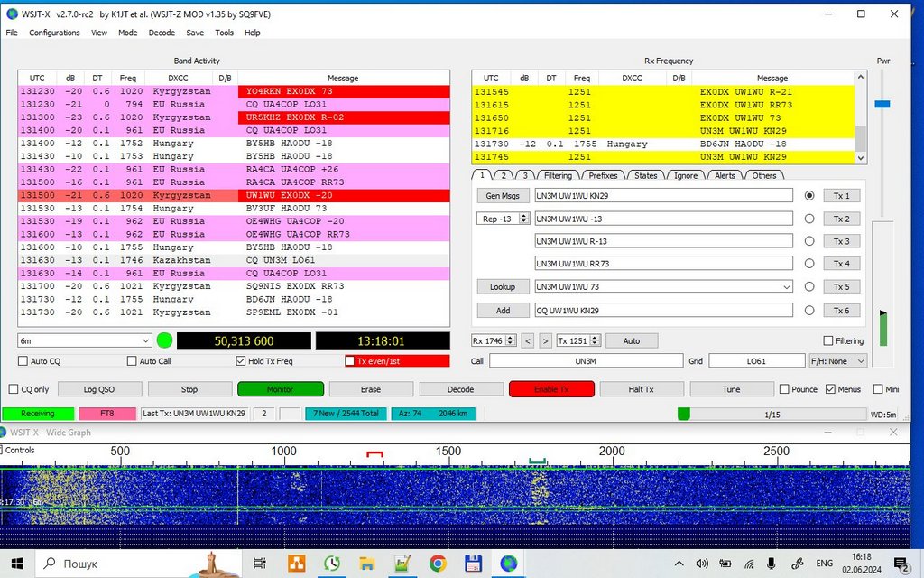924x578 pixels.
Task: Open the File Explorer folder icon in taskbar
Action: 367,564
